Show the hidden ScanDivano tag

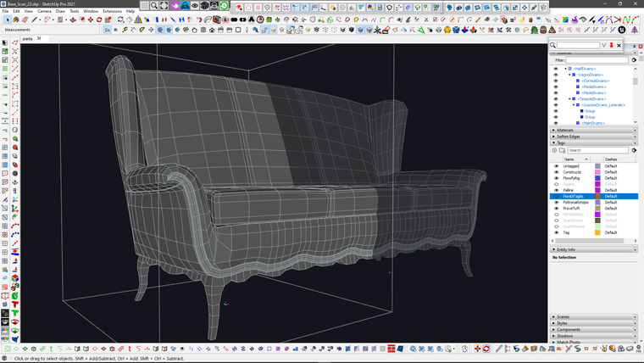(x=556, y=220)
